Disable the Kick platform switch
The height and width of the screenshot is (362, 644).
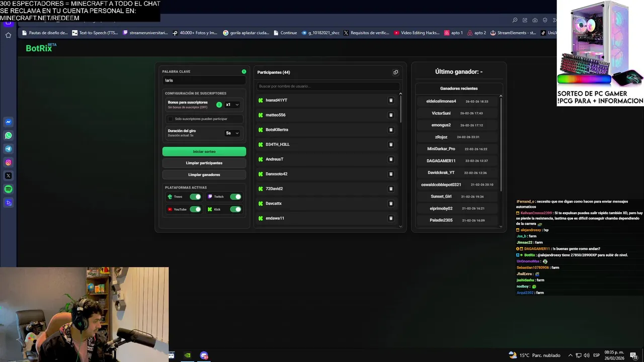coord(235,209)
